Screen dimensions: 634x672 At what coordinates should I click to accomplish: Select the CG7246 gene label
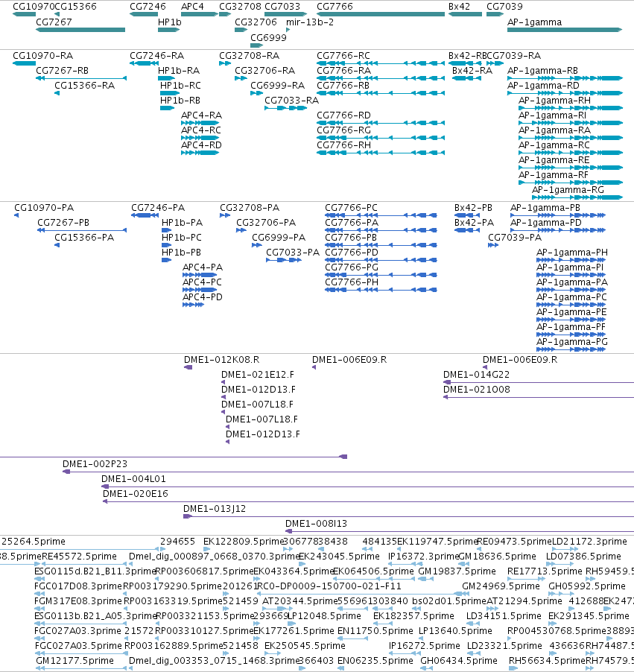tap(148, 7)
